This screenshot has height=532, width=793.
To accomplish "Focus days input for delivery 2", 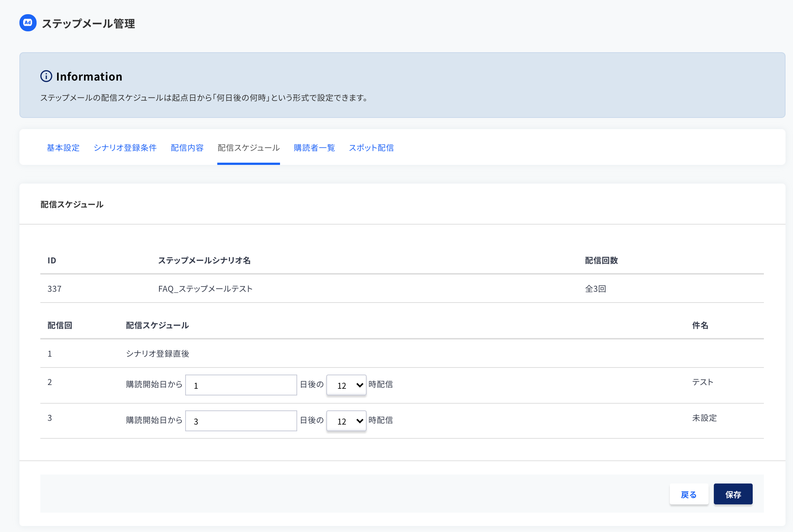I will tap(241, 385).
